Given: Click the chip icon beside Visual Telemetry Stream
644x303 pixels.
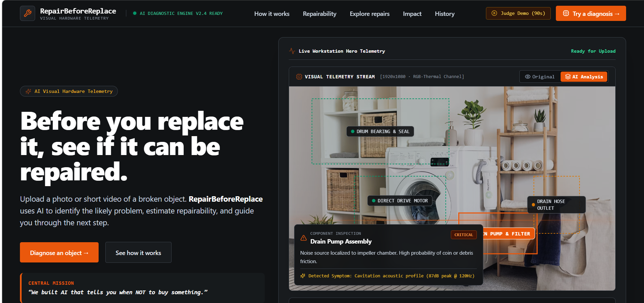Looking at the screenshot, I should (299, 77).
